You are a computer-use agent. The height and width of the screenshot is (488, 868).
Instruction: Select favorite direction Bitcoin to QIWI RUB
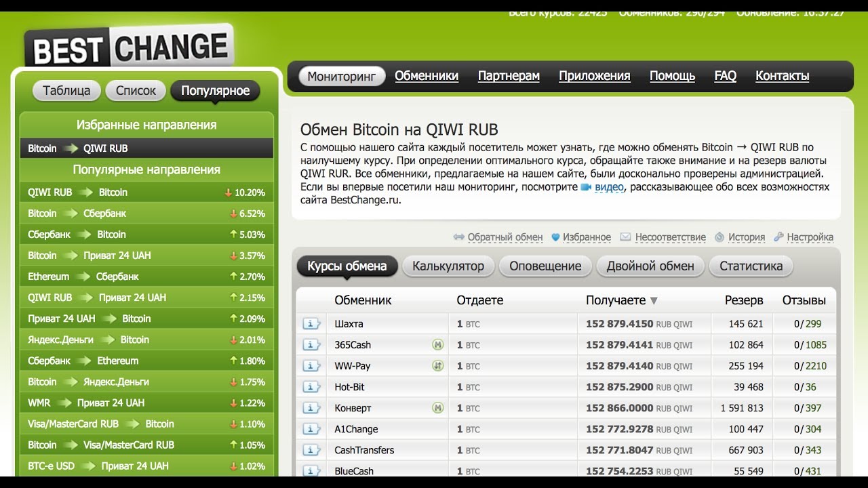coord(146,148)
